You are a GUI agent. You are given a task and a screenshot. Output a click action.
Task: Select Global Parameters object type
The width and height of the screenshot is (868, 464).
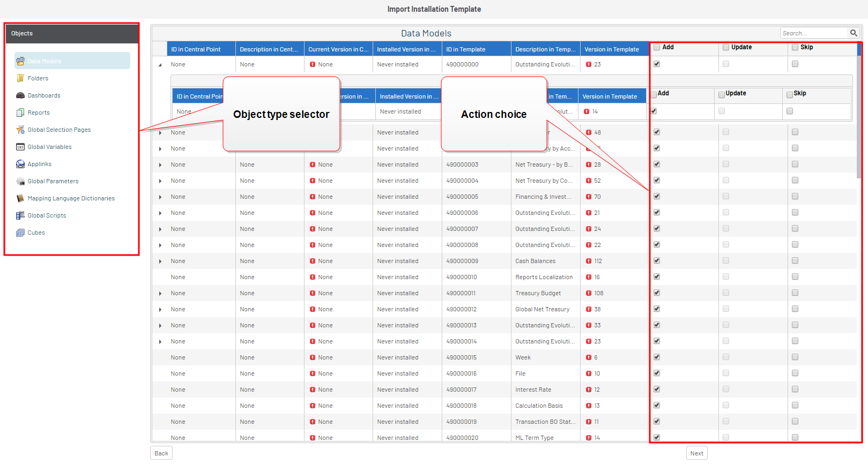pyautogui.click(x=53, y=181)
